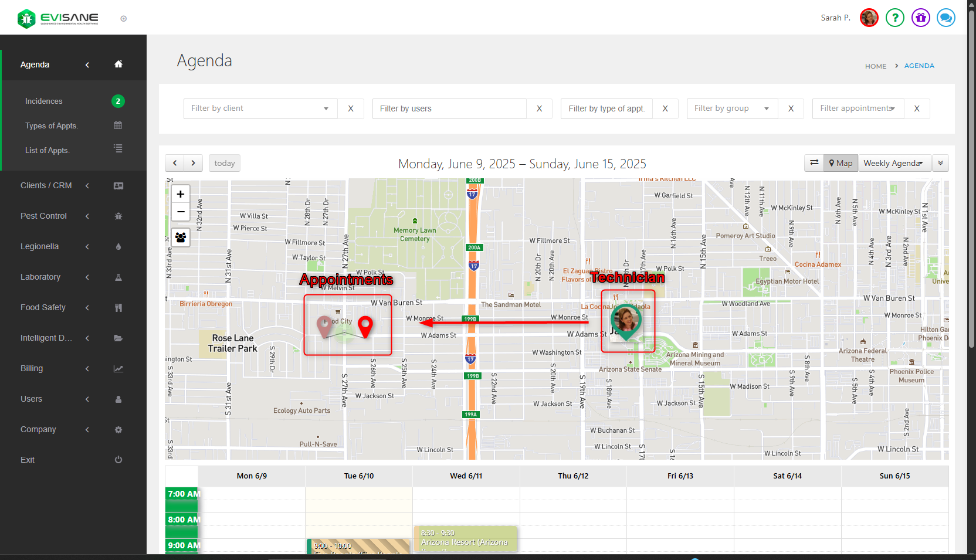The height and width of the screenshot is (560, 976).
Task: Click the technician photo map marker
Action: [x=626, y=321]
